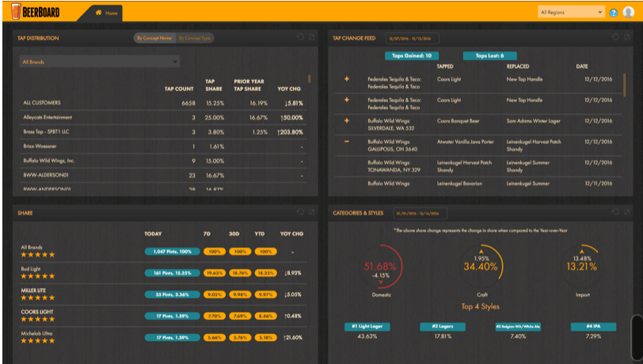Viewport: 643px width, 364px height.
Task: Click the TAPPED column header
Action: click(445, 66)
